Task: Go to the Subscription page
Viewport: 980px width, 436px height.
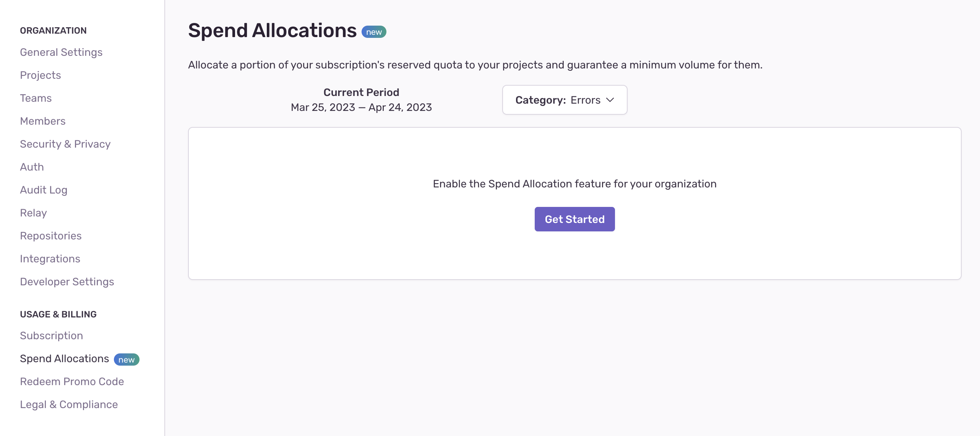Action: click(x=52, y=335)
